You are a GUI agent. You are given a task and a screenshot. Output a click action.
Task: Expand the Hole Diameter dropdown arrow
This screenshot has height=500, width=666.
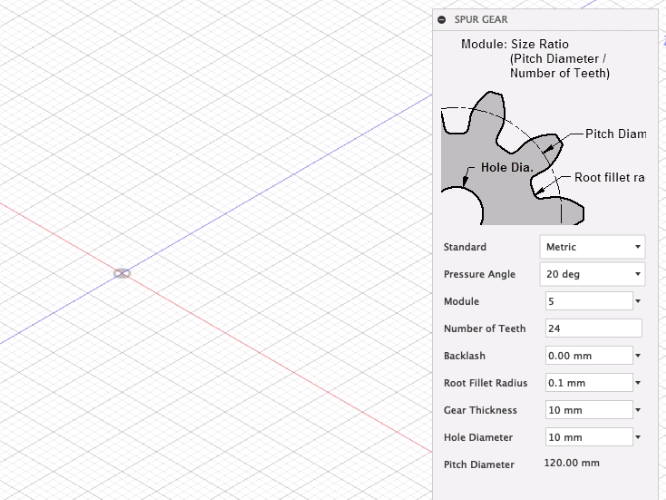click(638, 437)
